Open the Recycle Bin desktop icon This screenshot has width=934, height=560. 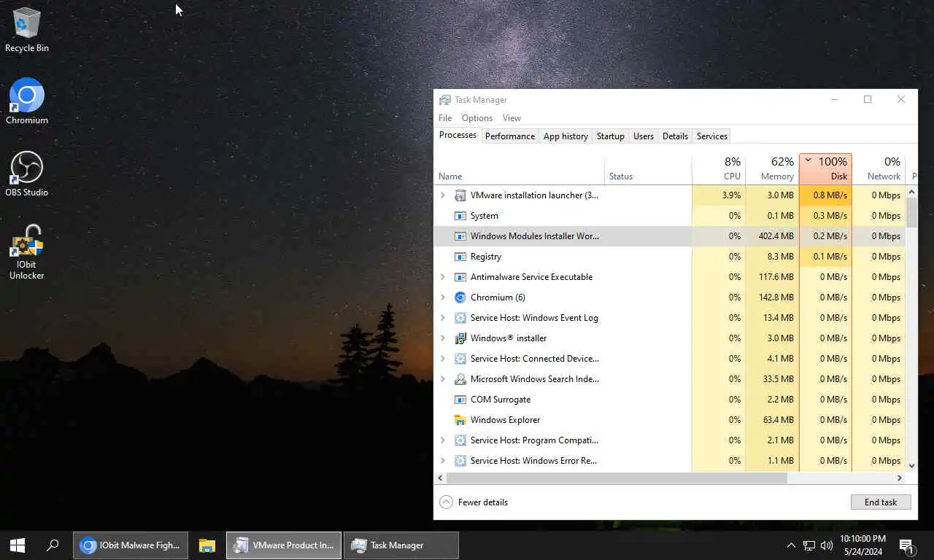click(27, 30)
